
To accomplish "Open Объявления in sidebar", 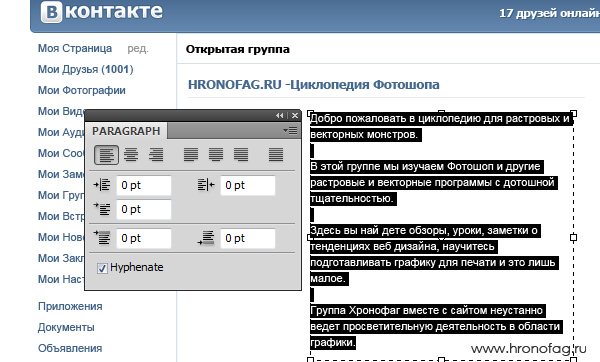I will click(70, 349).
